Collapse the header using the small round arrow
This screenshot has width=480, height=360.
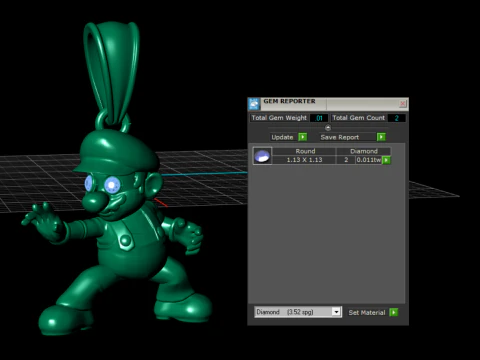(x=328, y=128)
